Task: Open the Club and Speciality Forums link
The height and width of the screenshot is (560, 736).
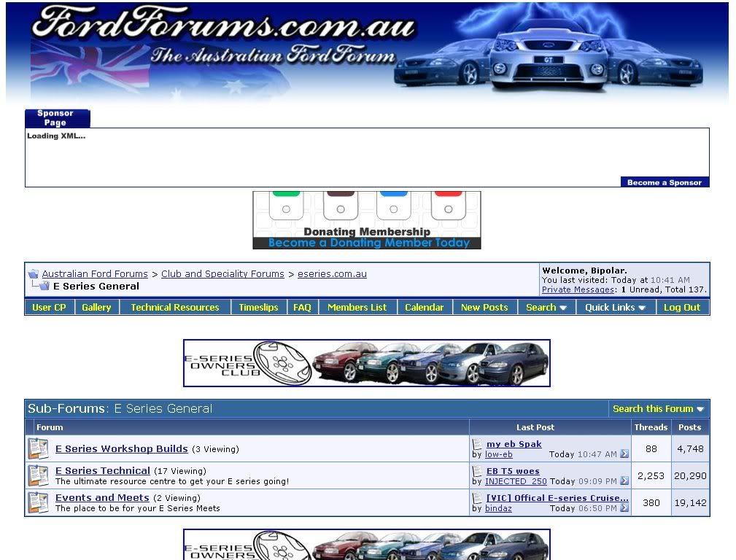Action: (x=222, y=274)
